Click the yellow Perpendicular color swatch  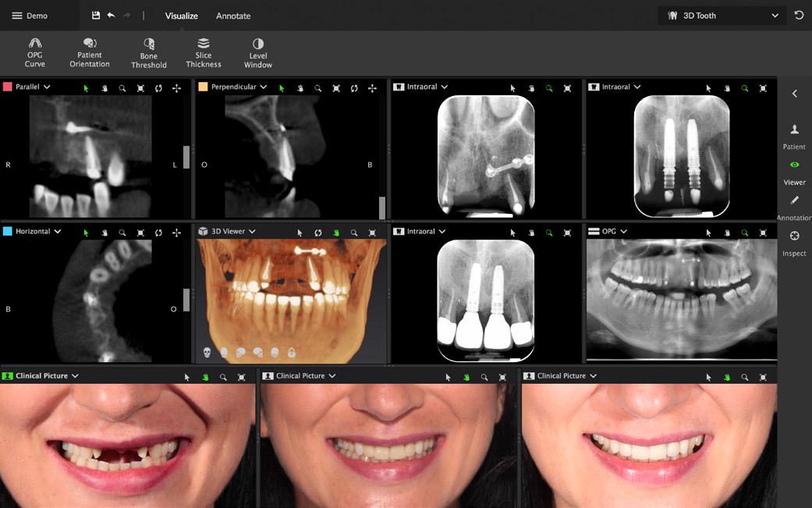[x=203, y=87]
